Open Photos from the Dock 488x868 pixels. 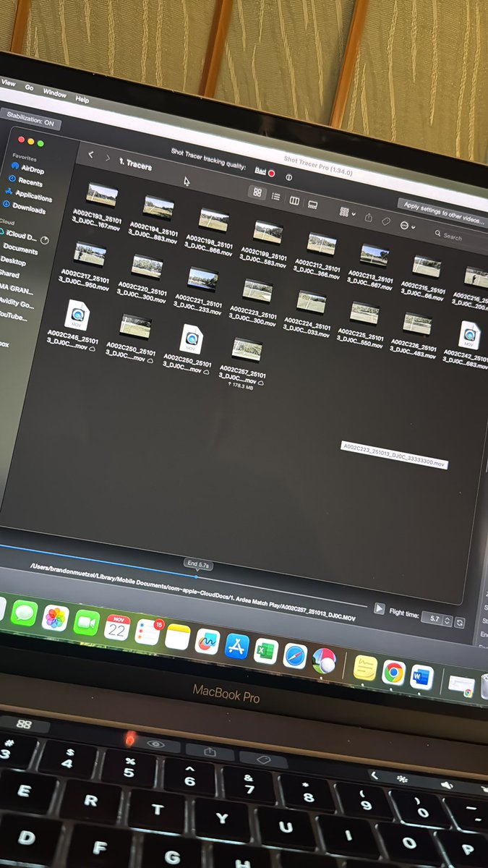pyautogui.click(x=55, y=618)
